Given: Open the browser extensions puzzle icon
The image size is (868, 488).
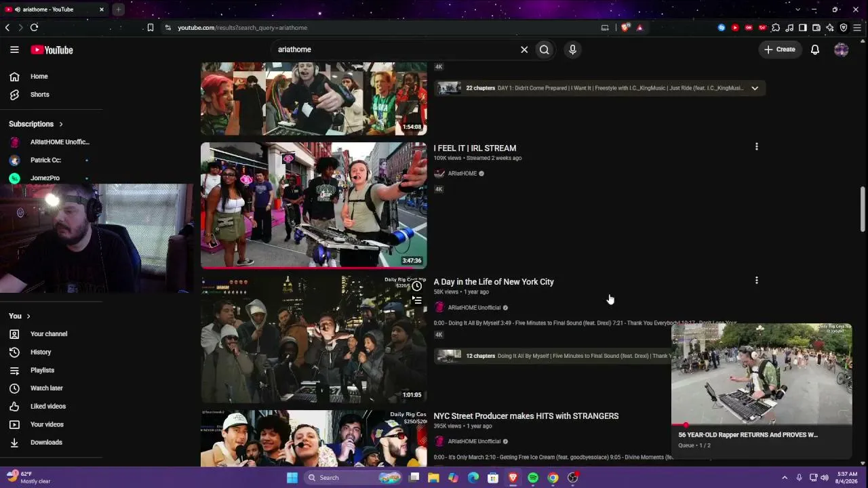Looking at the screenshot, I should click(776, 28).
